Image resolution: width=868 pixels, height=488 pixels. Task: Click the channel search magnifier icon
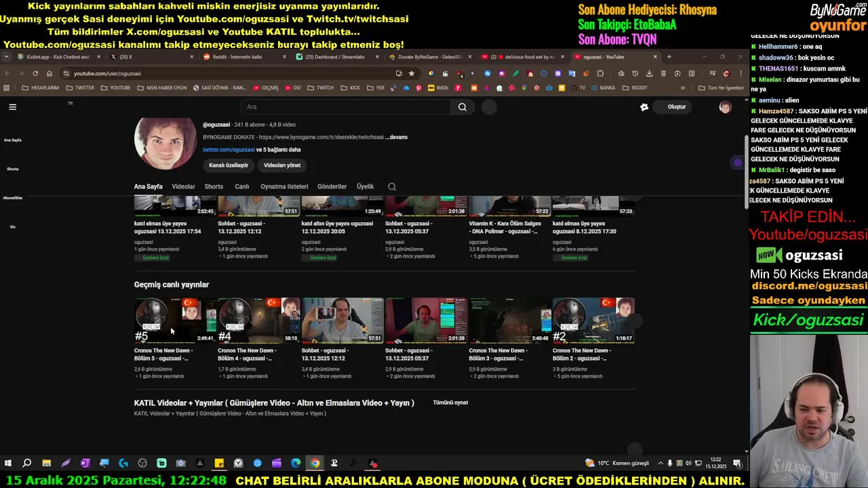(x=392, y=186)
